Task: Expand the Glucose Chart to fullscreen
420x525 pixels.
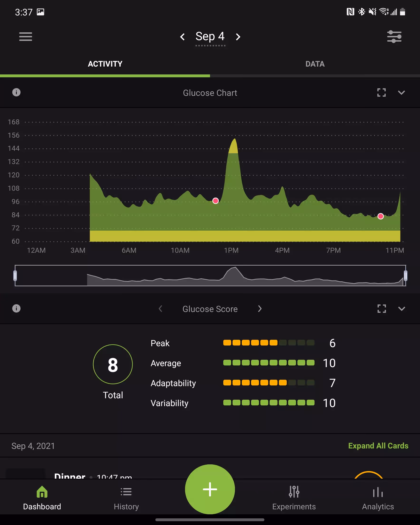Action: pos(381,93)
